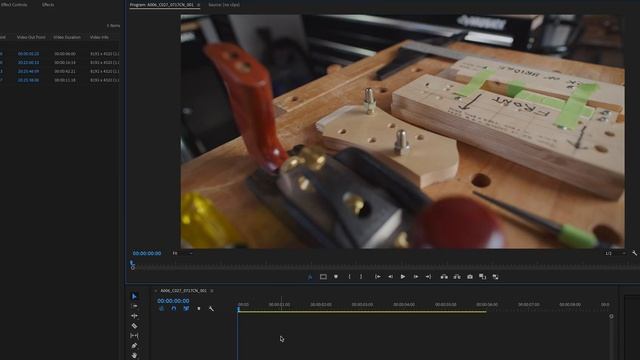Jump to the Out point
This screenshot has width=640, height=360.
(428, 277)
